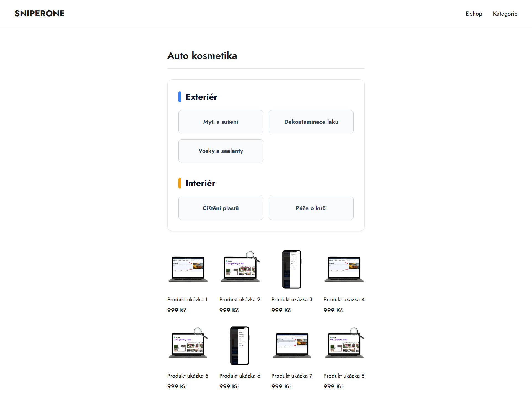Click the Produkt ukázka 1 title link
This screenshot has width=532, height=405.
(187, 299)
